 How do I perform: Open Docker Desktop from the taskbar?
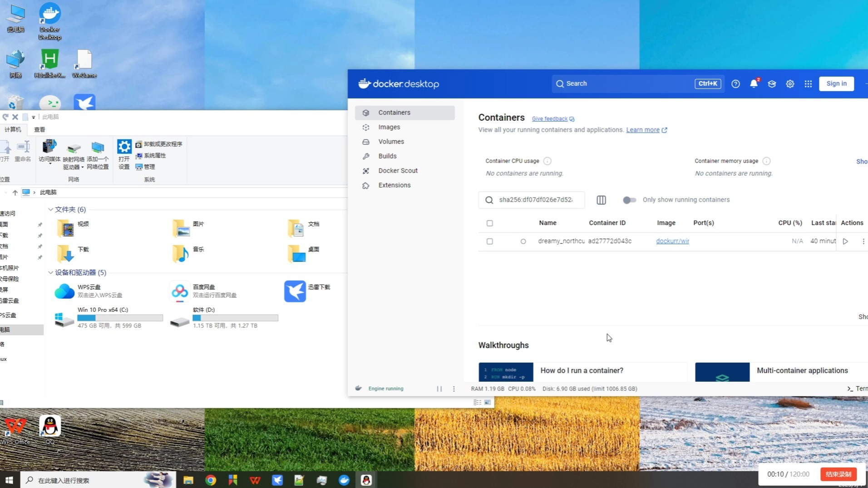[344, 480]
